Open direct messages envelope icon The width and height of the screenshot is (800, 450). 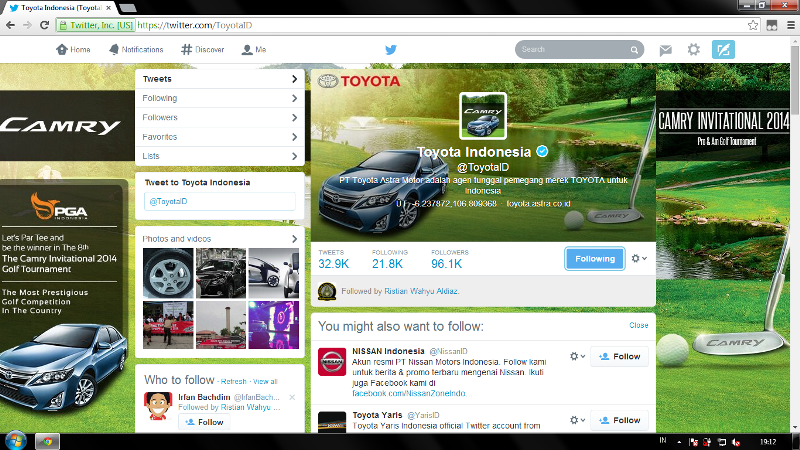[666, 49]
